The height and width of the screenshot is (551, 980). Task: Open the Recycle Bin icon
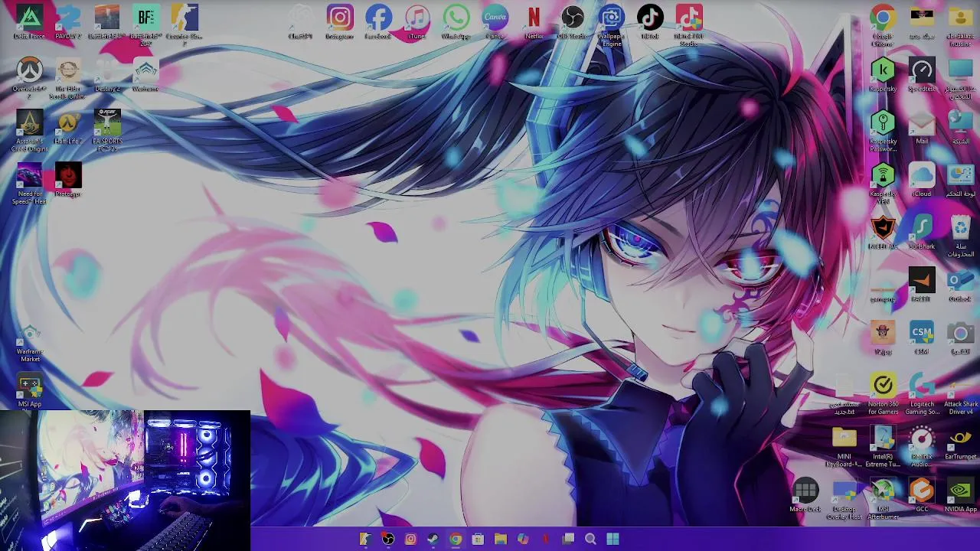pyautogui.click(x=960, y=236)
